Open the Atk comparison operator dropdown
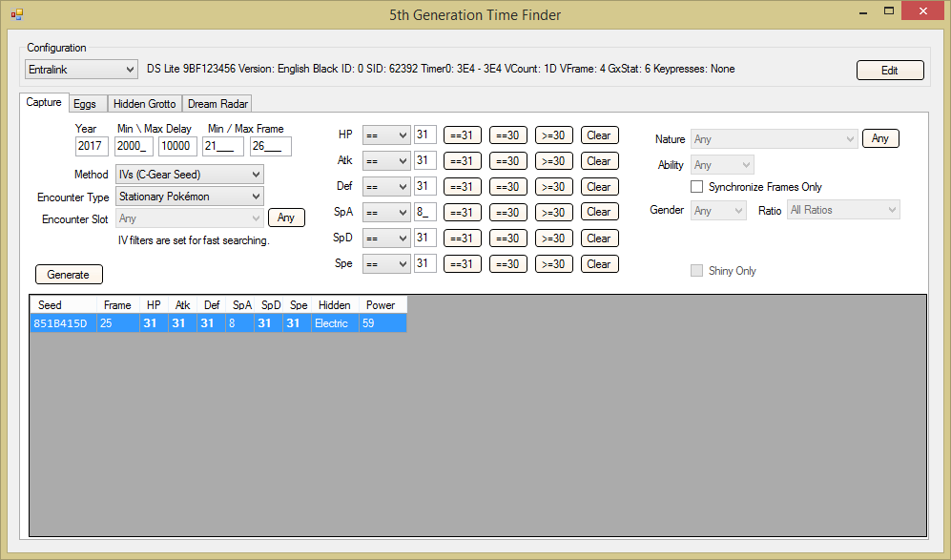 coord(386,161)
